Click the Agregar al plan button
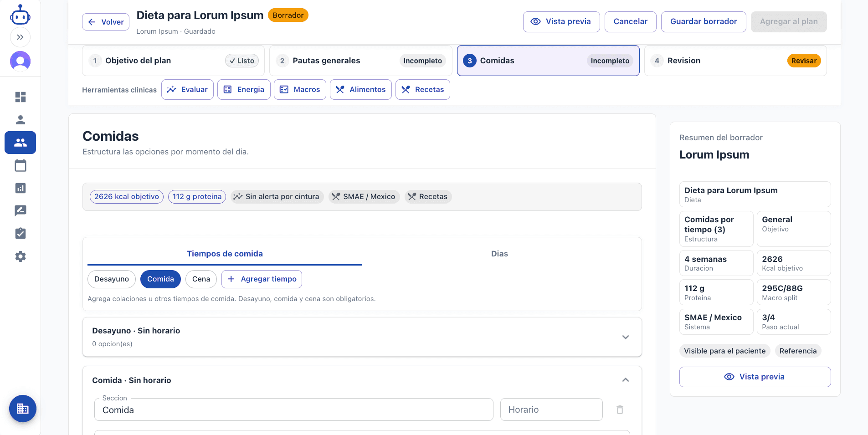This screenshot has width=868, height=435. 789,22
